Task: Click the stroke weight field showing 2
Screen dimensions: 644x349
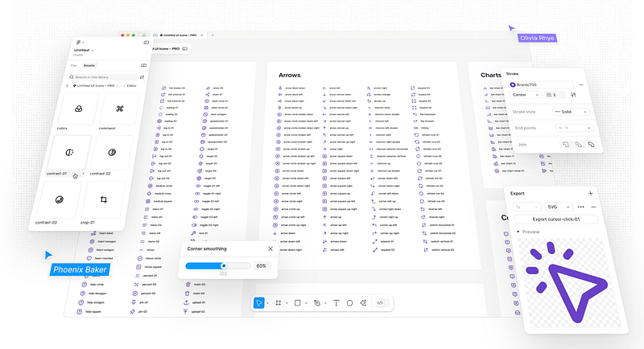Action: click(555, 95)
